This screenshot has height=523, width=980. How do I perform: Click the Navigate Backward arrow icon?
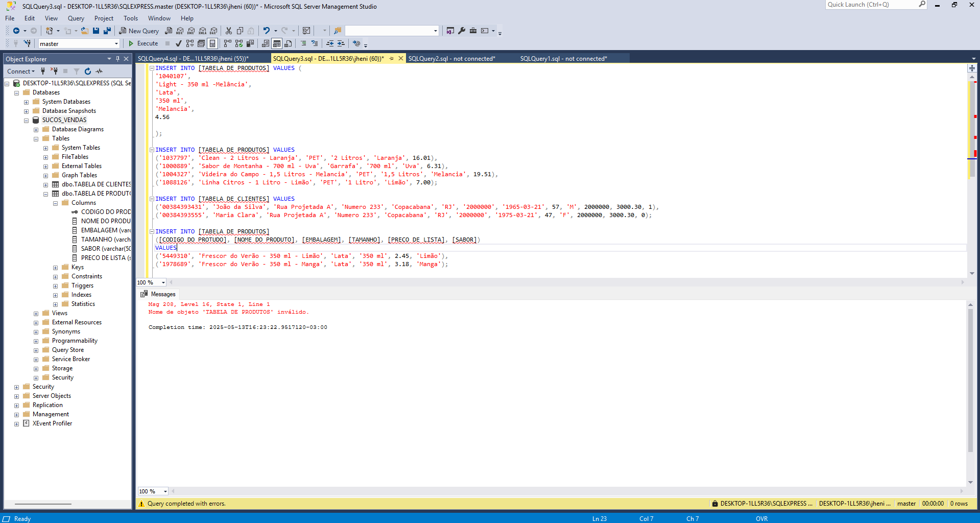pyautogui.click(x=16, y=31)
